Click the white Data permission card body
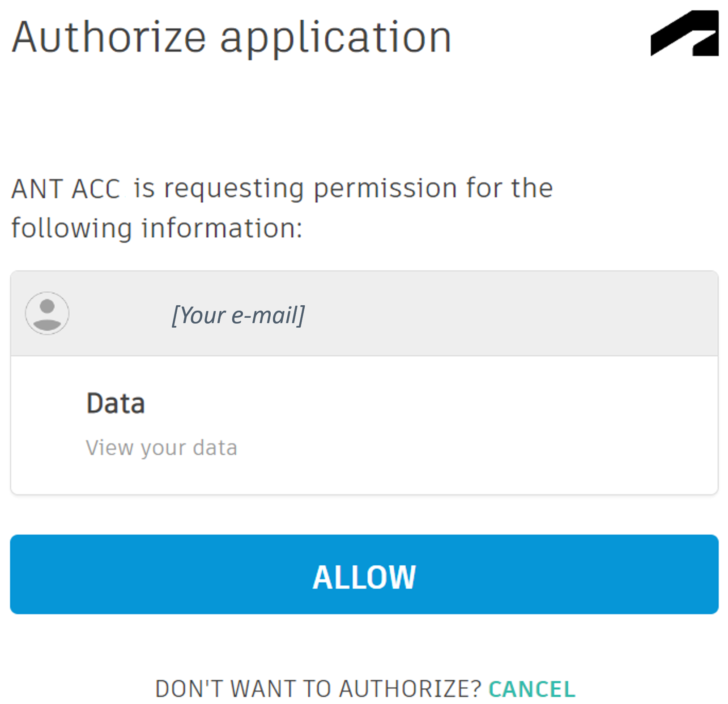This screenshot has width=728, height=704. pyautogui.click(x=364, y=425)
